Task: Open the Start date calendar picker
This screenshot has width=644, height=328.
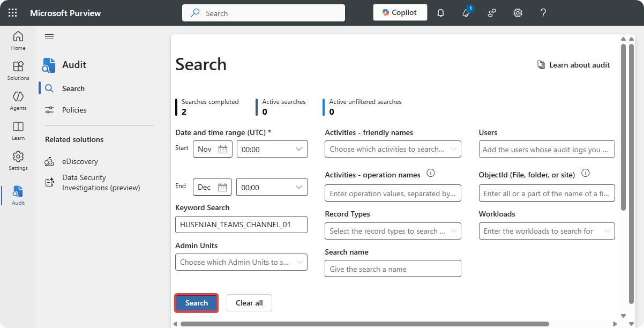Action: pyautogui.click(x=222, y=149)
